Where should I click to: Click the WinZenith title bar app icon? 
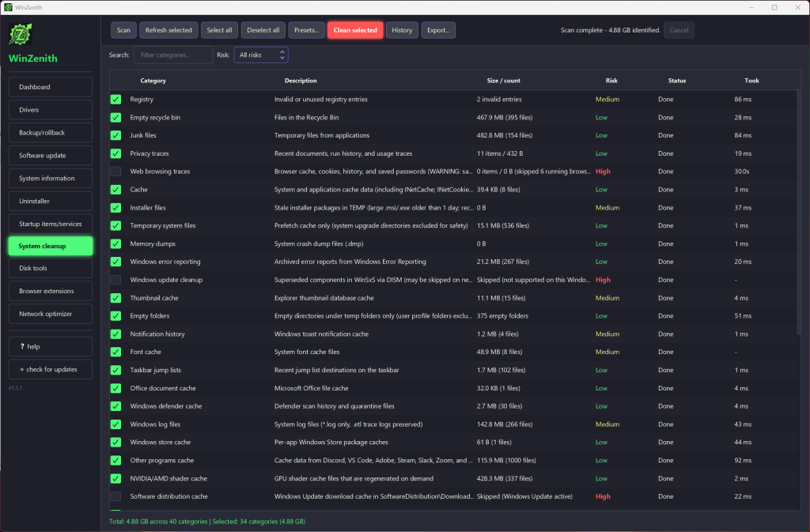click(x=8, y=7)
